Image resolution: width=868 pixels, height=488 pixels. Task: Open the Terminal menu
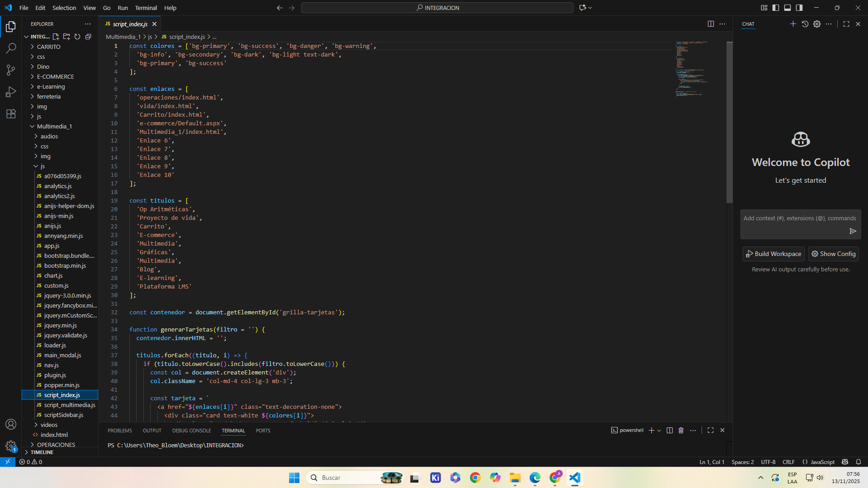pos(146,8)
